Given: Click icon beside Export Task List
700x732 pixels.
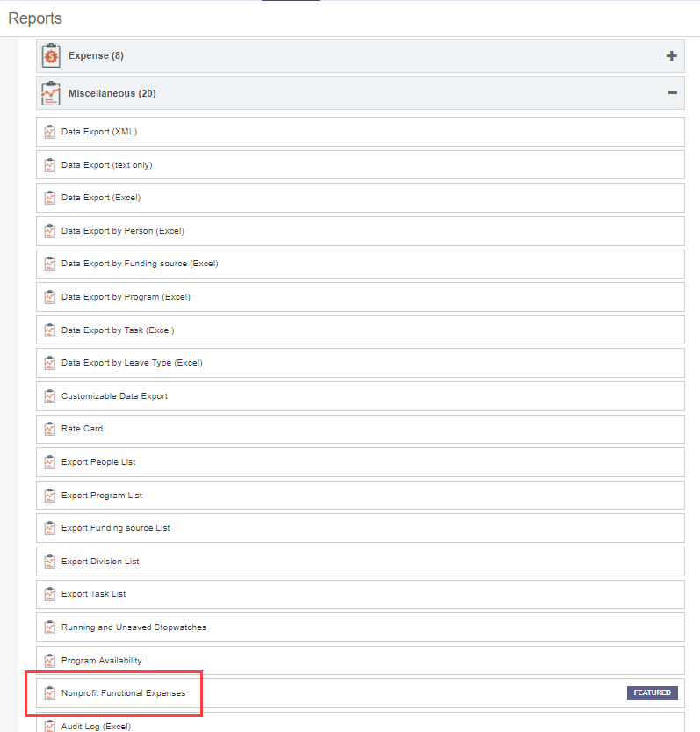Looking at the screenshot, I should tap(50, 594).
